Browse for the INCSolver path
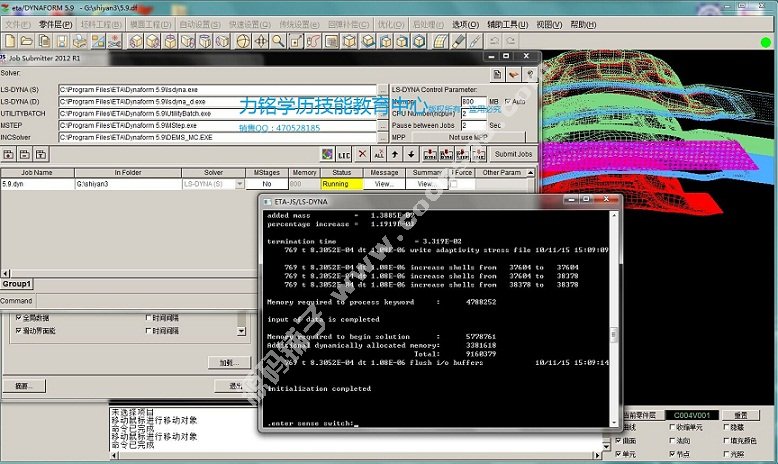 pyautogui.click(x=383, y=137)
